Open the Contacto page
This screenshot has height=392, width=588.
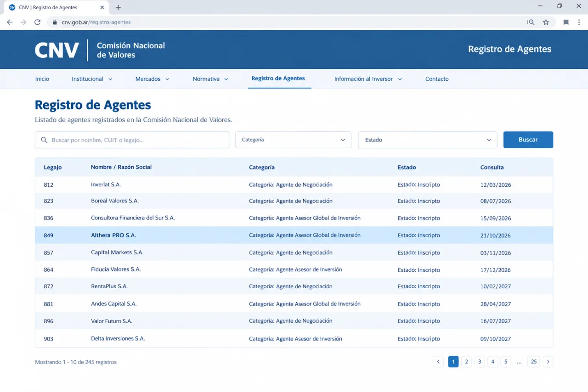(x=437, y=79)
